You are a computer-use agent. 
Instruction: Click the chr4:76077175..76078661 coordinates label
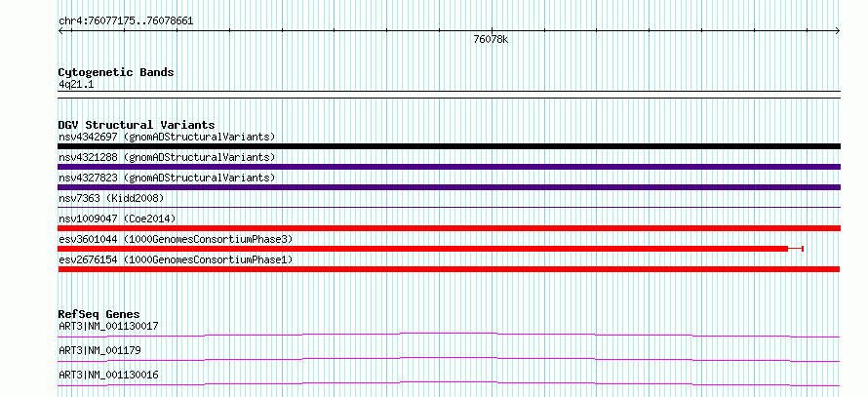[126, 21]
